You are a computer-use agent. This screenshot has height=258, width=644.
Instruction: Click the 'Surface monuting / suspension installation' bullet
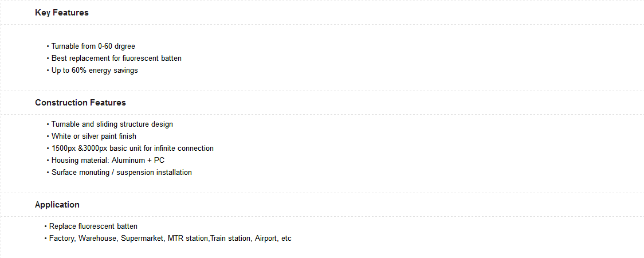pos(121,172)
